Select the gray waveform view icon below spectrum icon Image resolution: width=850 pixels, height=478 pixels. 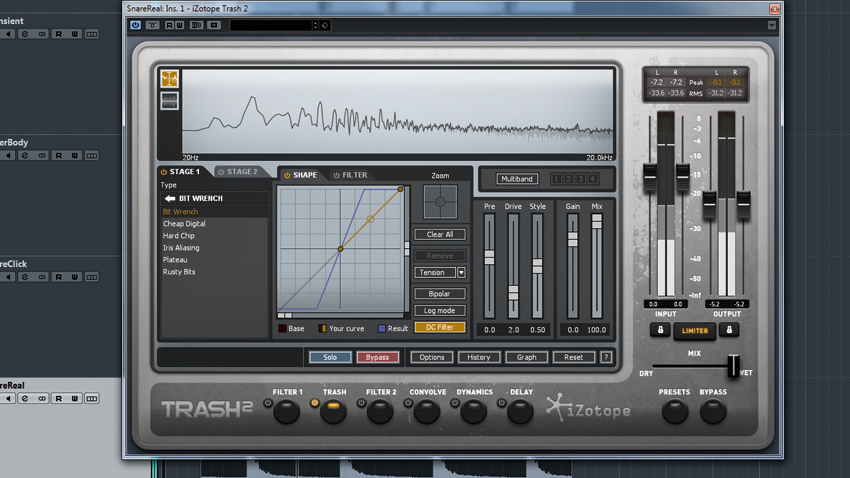(x=169, y=101)
